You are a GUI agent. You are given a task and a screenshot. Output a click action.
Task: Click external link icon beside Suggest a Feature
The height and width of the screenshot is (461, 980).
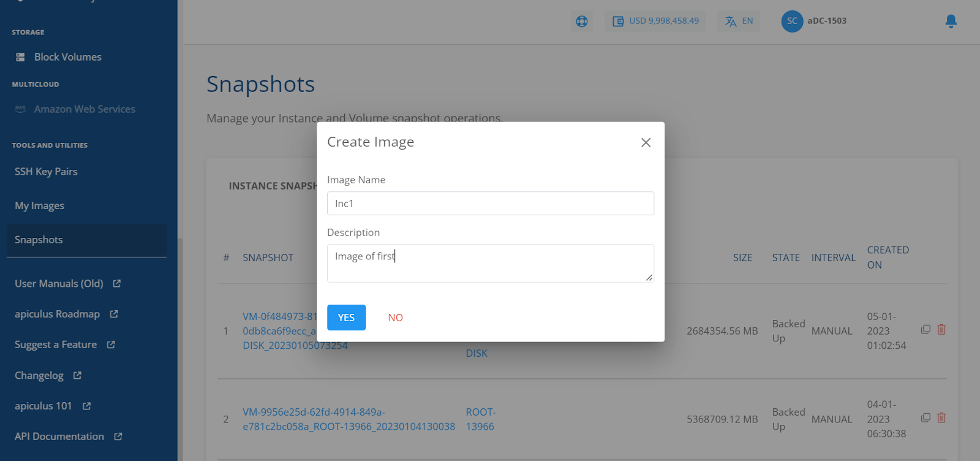pyautogui.click(x=111, y=345)
